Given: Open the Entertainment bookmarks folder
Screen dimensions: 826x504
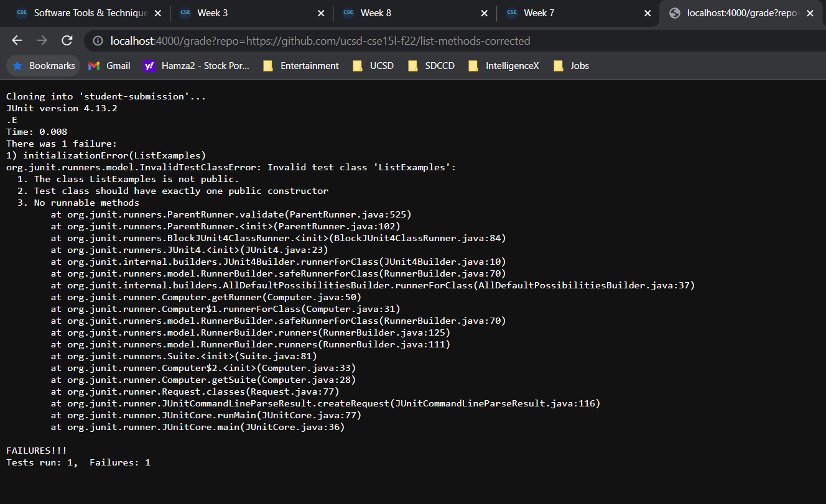Looking at the screenshot, I should coord(301,66).
